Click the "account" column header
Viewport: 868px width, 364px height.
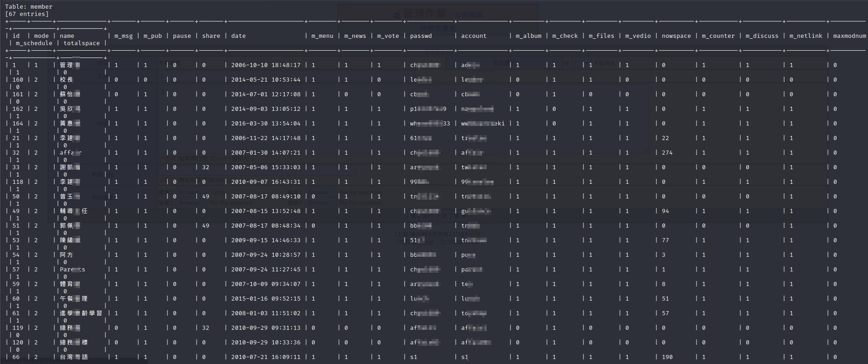pyautogui.click(x=474, y=36)
